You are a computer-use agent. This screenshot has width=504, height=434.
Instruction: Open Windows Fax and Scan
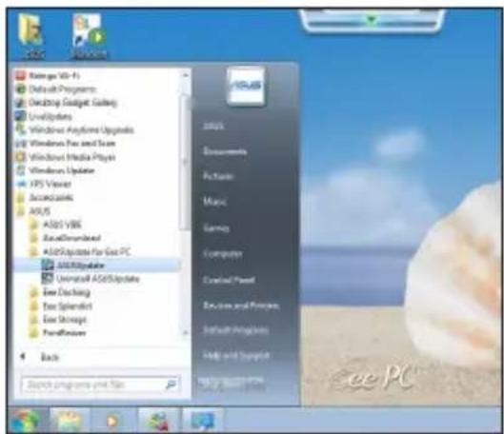click(x=65, y=144)
